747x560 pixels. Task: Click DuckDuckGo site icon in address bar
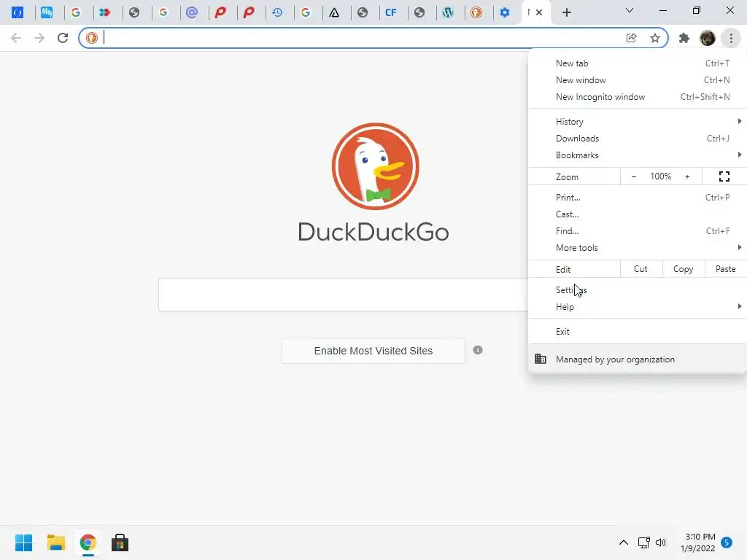point(91,38)
